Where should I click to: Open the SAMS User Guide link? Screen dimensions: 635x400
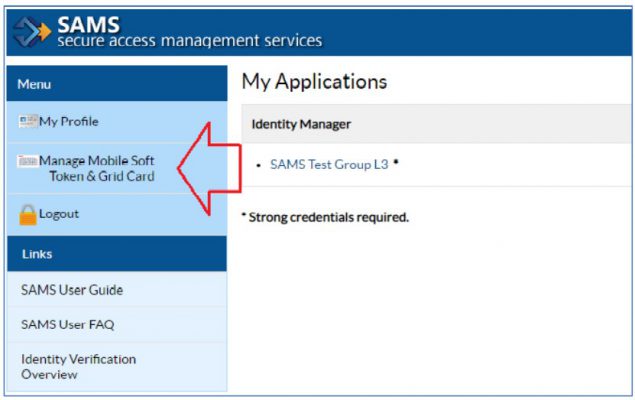(72, 290)
